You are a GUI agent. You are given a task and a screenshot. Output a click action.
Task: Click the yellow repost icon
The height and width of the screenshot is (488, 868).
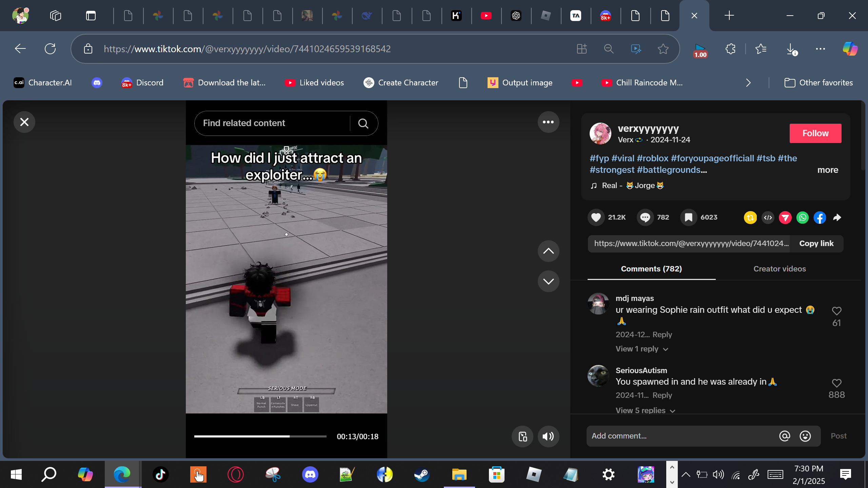750,218
